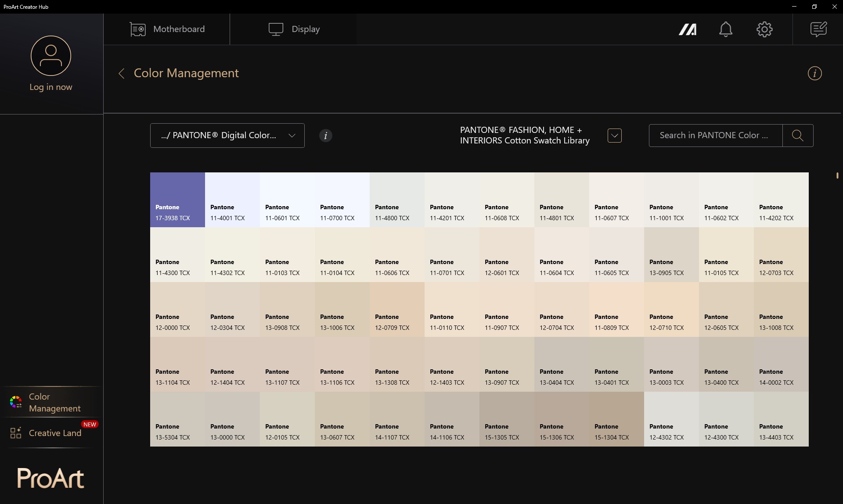The height and width of the screenshot is (504, 843).
Task: Click the user profile avatar icon
Action: tap(51, 56)
